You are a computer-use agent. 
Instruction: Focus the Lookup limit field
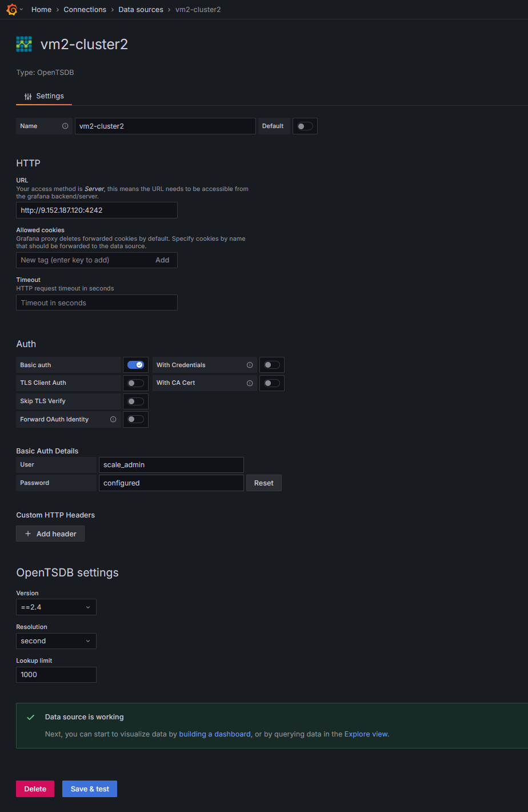tap(56, 675)
